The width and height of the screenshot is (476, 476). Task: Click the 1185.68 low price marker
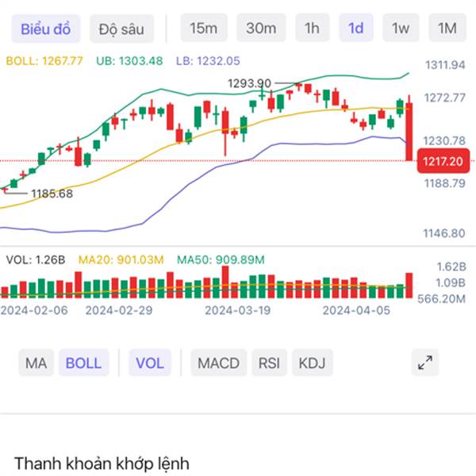[52, 193]
